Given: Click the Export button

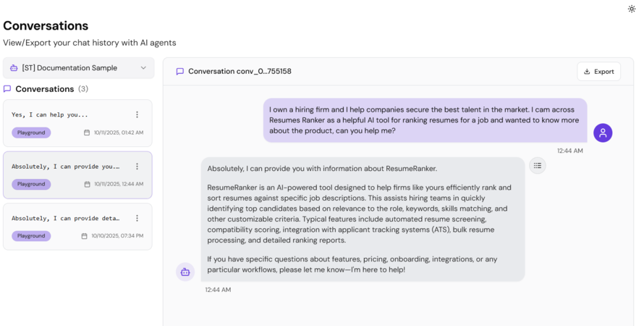Looking at the screenshot, I should (x=598, y=72).
